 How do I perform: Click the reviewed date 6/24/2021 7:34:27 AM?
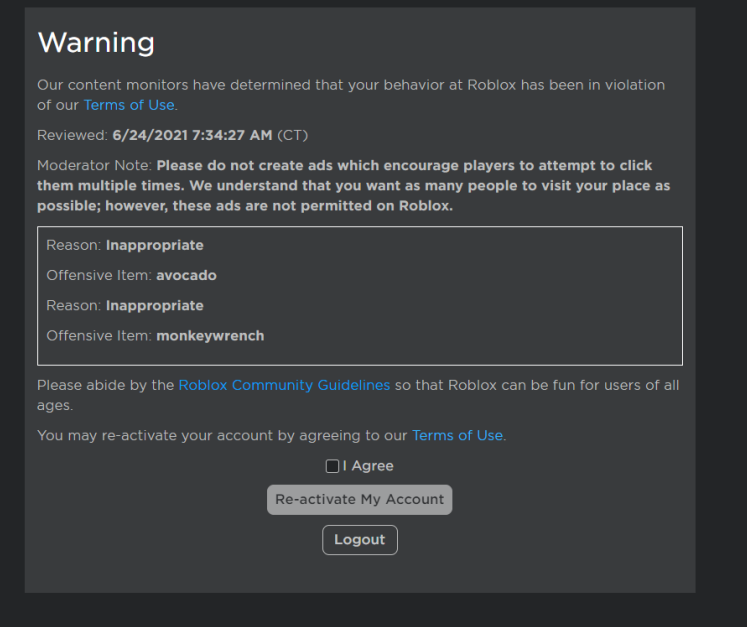pyautogui.click(x=192, y=135)
